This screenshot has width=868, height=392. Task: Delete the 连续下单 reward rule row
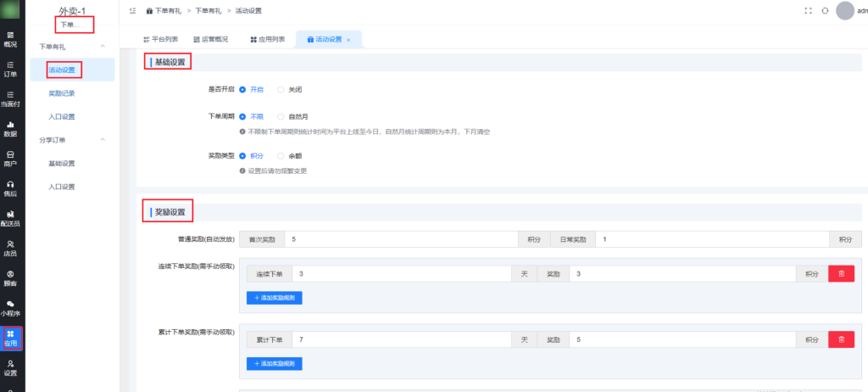coord(842,274)
